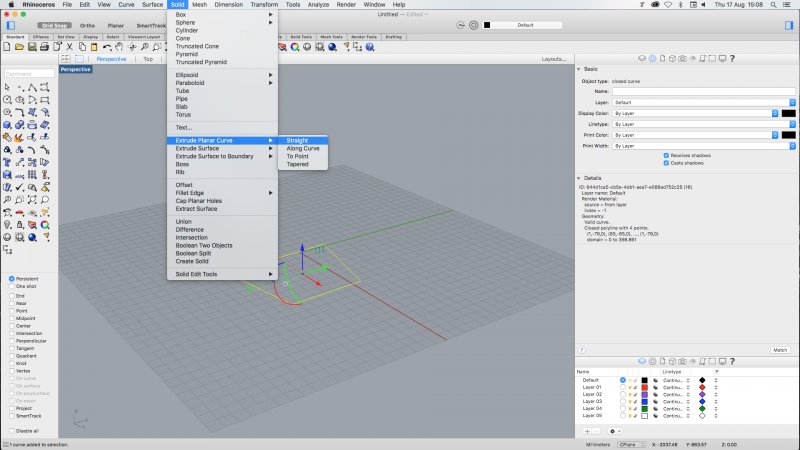This screenshot has height=450, width=800.
Task: Add a new layer with the plus button
Action: pyautogui.click(x=587, y=431)
